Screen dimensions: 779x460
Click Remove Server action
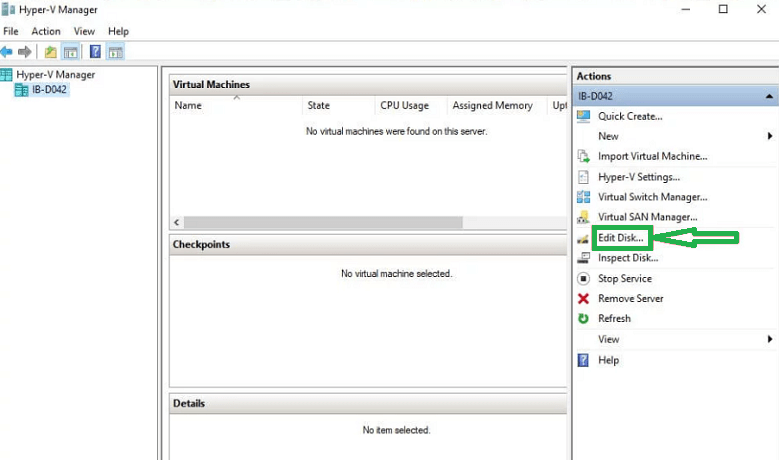[x=630, y=299]
